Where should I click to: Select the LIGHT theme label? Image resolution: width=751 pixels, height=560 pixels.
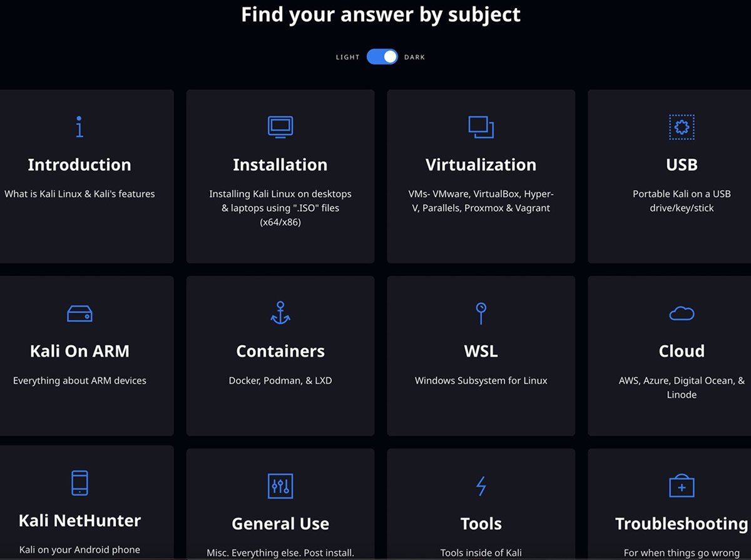[x=347, y=57]
